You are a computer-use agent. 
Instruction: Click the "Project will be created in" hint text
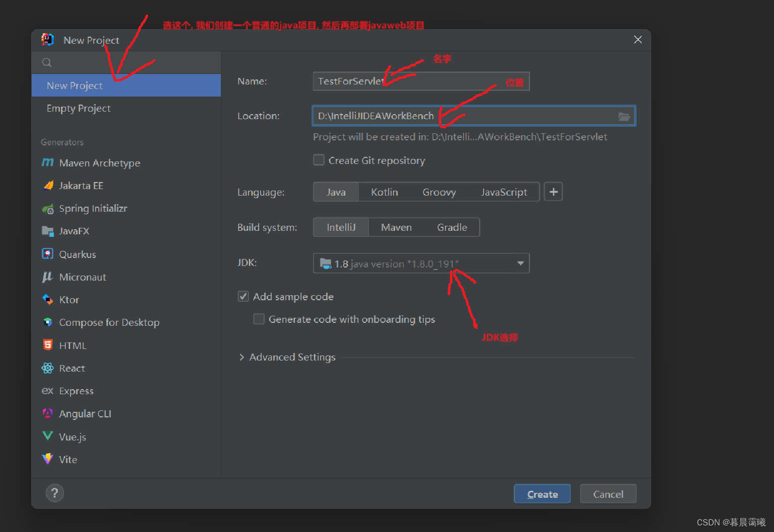tap(460, 137)
